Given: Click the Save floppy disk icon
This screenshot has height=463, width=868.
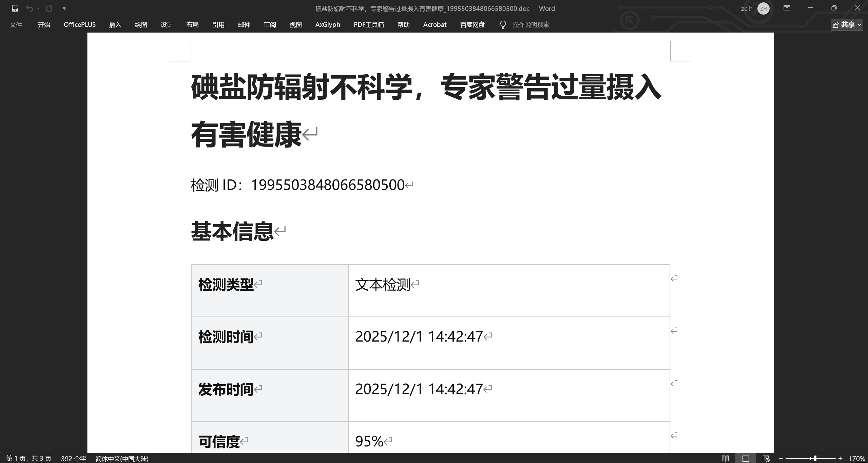Looking at the screenshot, I should (x=15, y=8).
